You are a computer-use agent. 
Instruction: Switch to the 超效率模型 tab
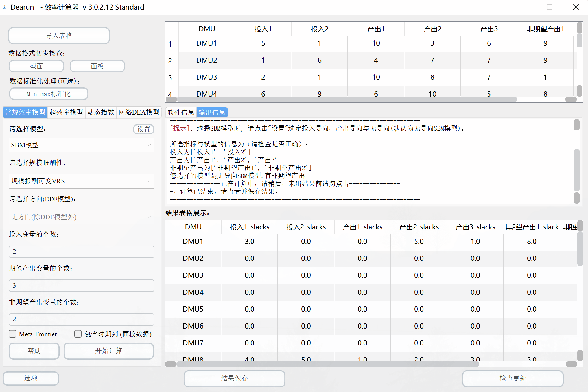(x=66, y=112)
